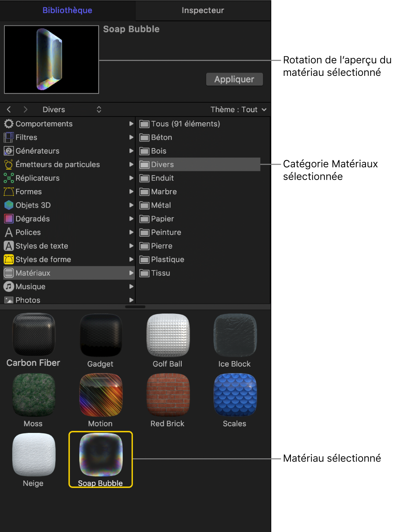Switch to the Inspecteur tab
399x532 pixels.
(x=203, y=10)
